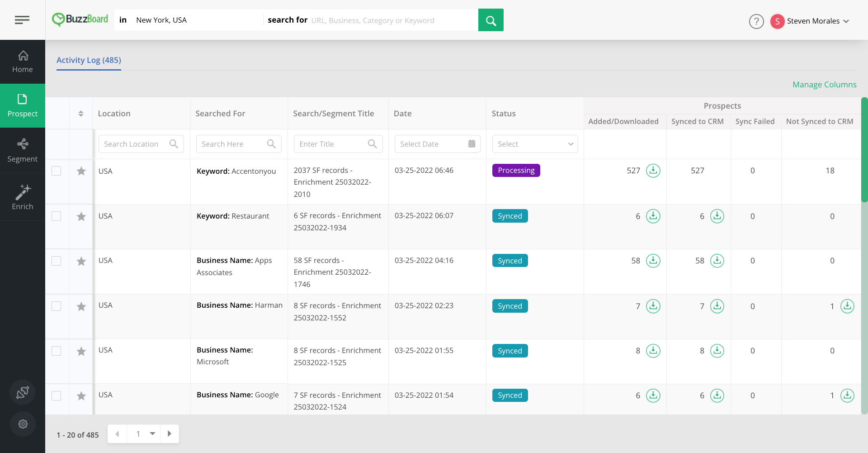
Task: Open the Home sidebar item
Action: coord(23,62)
